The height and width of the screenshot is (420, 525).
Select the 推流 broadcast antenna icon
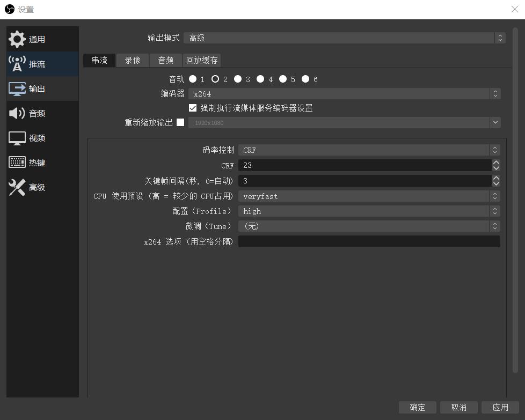tap(17, 64)
